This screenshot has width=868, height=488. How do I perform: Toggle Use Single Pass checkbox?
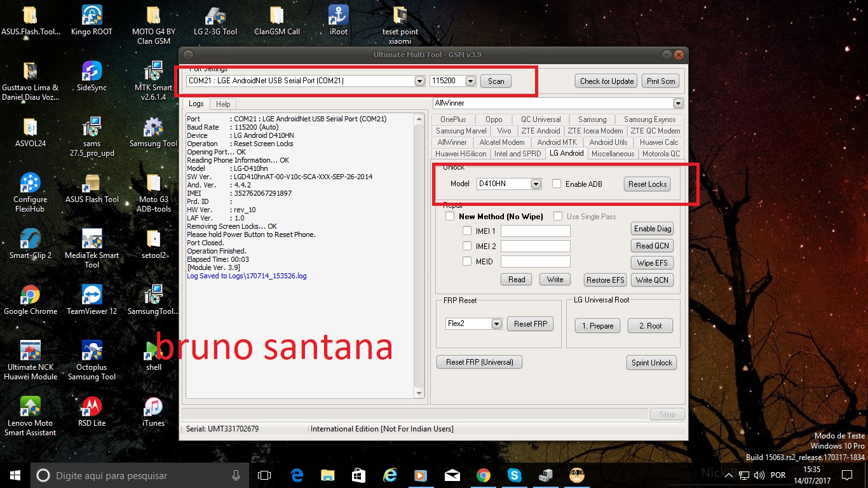558,216
